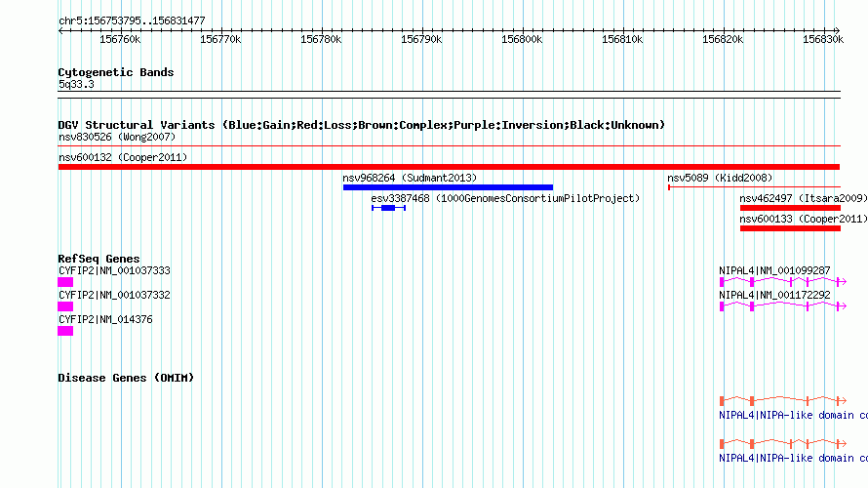Click the 156810k ruler tick label
This screenshot has height=488, width=868.
coord(622,39)
